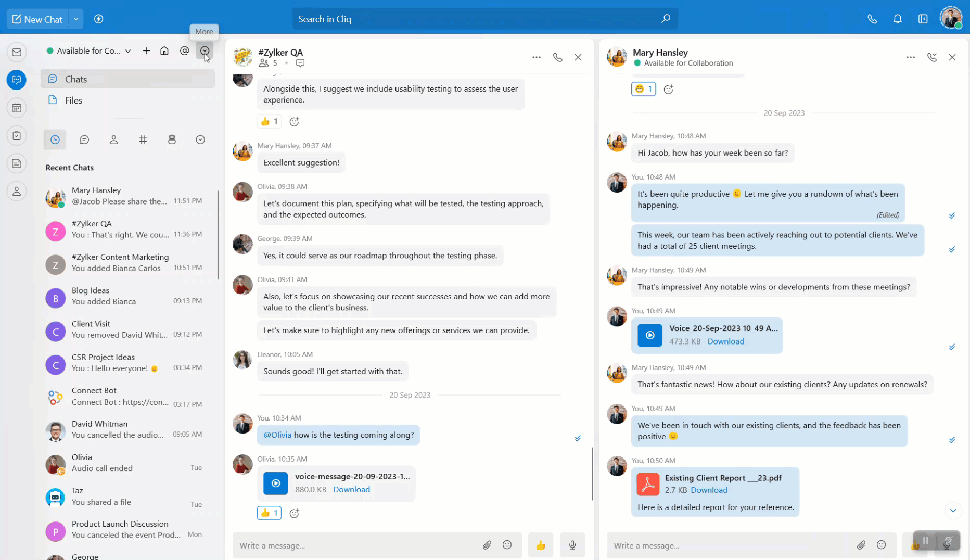
Task: Add reaction to usability testing message
Action: tap(295, 121)
